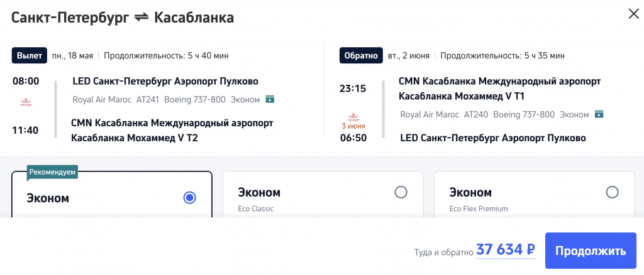The height and width of the screenshot is (275, 644).
Task: Select the Eco Classic fare radio button
Action: pyautogui.click(x=401, y=192)
